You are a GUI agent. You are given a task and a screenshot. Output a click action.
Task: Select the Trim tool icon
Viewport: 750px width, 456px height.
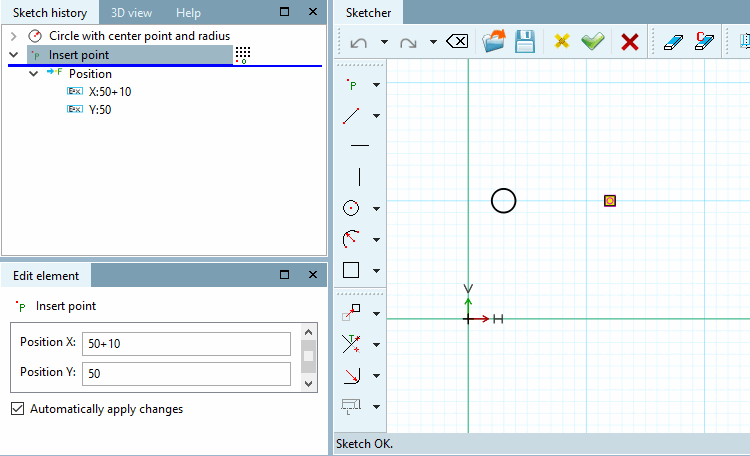[351, 344]
